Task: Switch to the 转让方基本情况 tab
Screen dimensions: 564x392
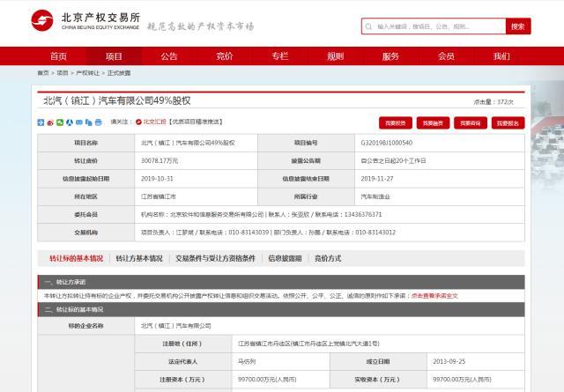Action: [139, 259]
